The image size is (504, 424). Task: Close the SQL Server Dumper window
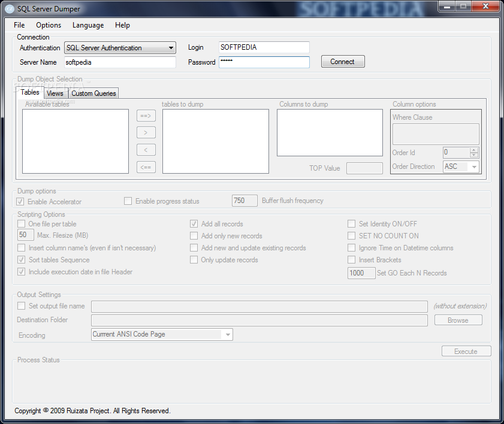pos(485,7)
